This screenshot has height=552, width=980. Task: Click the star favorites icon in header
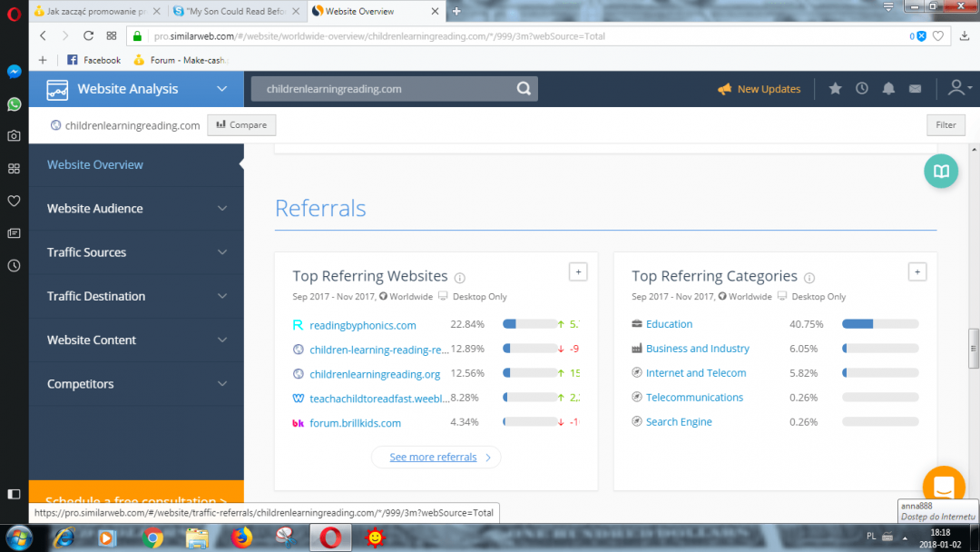(835, 89)
